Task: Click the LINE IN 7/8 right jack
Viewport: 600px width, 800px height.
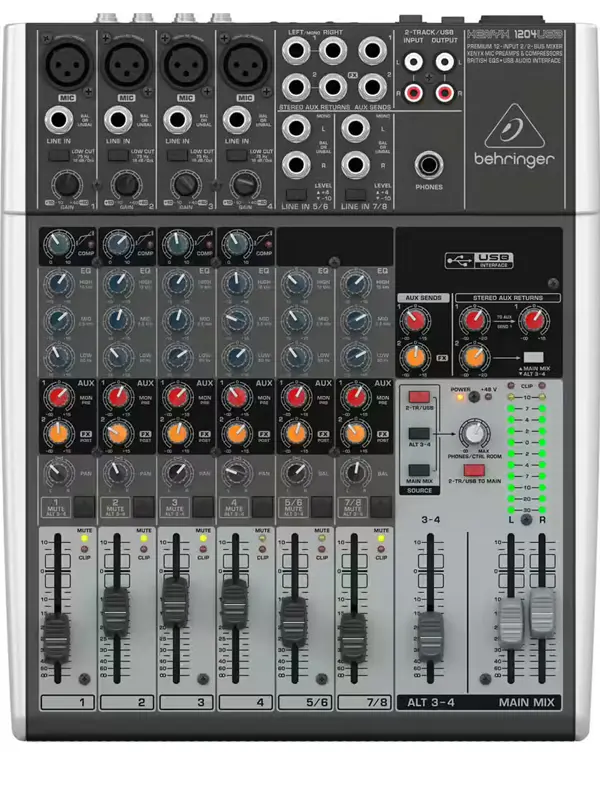Action: [356, 165]
